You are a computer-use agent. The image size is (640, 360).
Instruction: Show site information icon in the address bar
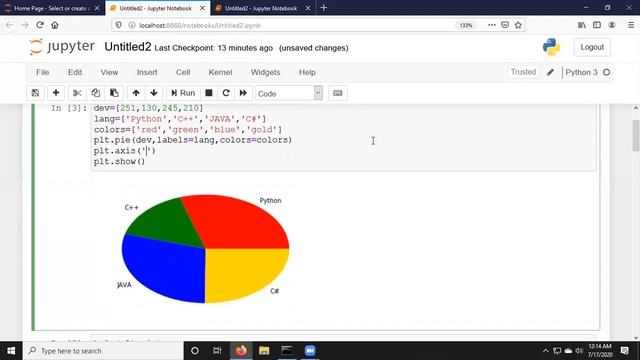click(x=132, y=25)
